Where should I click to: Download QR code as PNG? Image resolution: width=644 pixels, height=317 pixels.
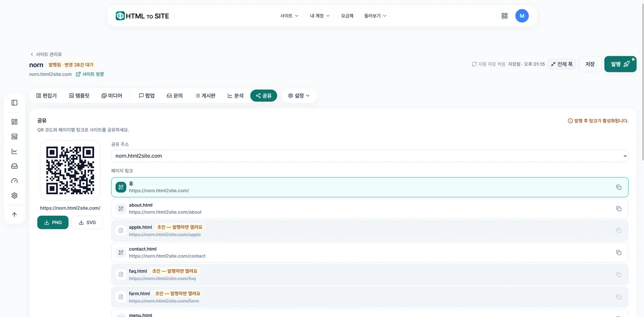coord(53,223)
